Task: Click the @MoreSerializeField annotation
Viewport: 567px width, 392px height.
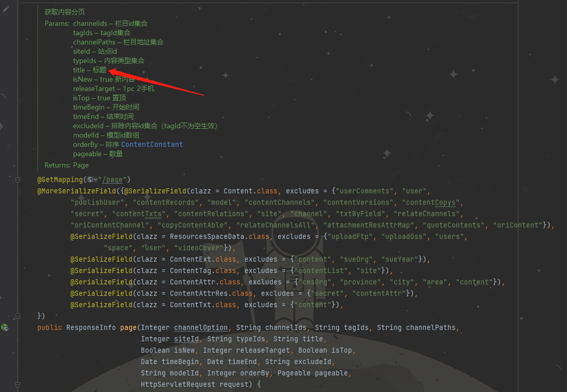Action: [77, 191]
